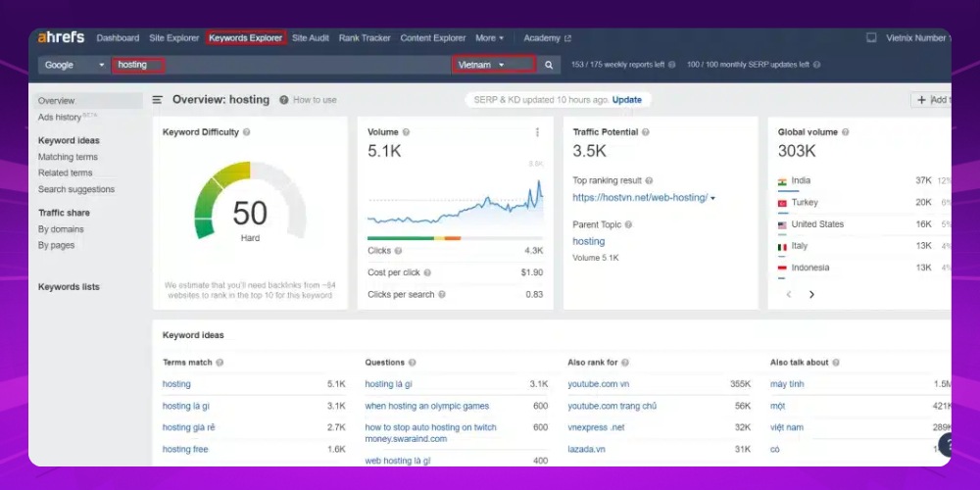
Task: Click the Keyword Difficulty info icon
Action: click(247, 132)
